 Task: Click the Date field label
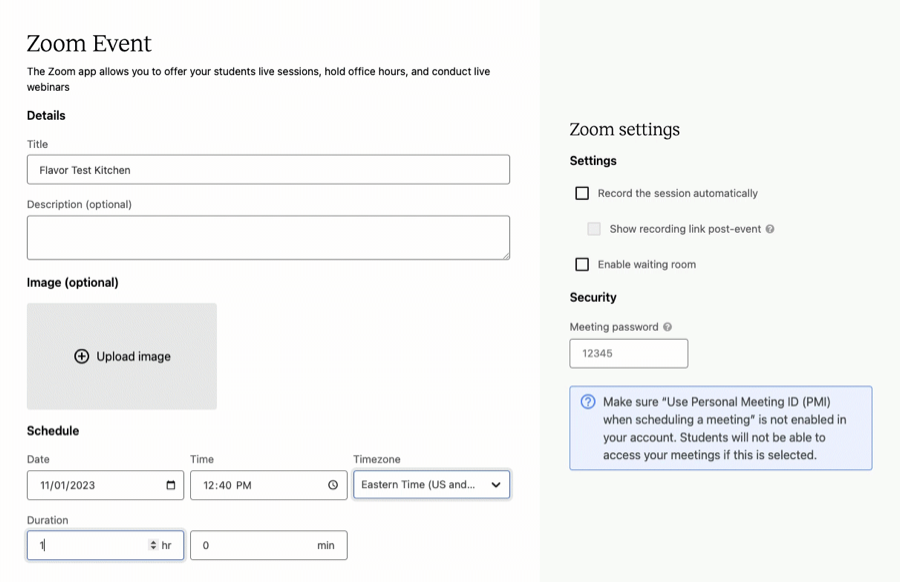(38, 459)
